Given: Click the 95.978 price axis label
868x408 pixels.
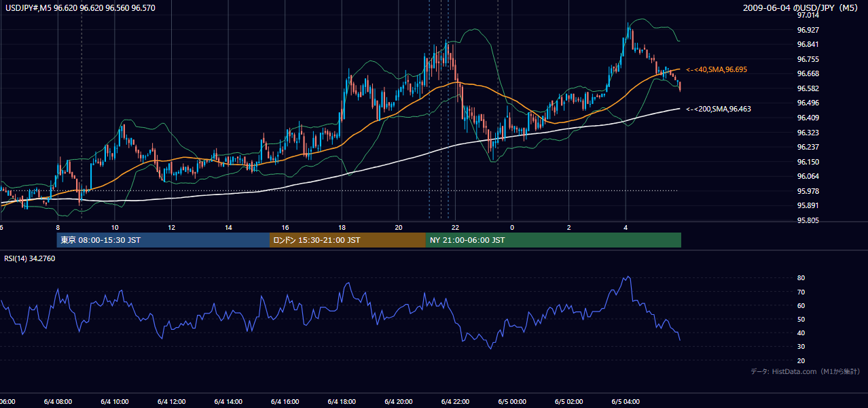Looking at the screenshot, I should [x=808, y=191].
